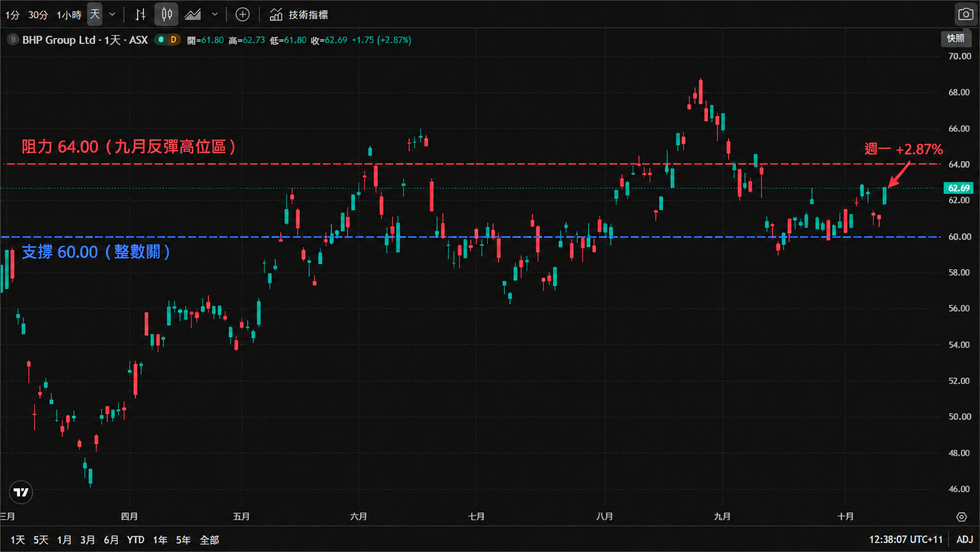Select the 天 daily timeframe

tap(95, 14)
